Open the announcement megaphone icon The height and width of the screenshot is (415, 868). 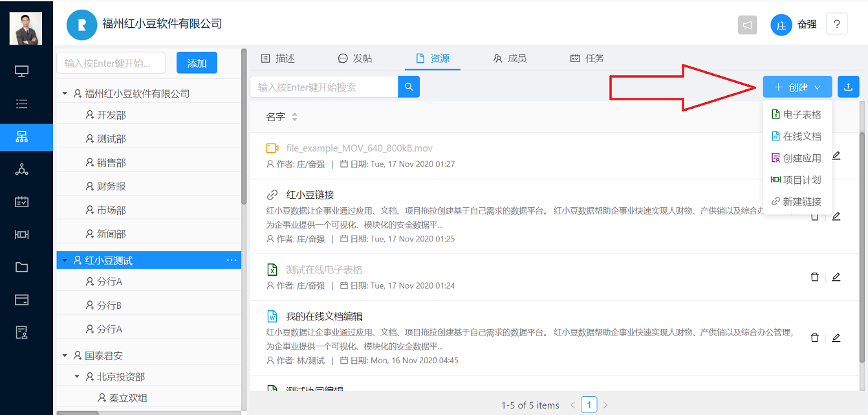pyautogui.click(x=748, y=25)
